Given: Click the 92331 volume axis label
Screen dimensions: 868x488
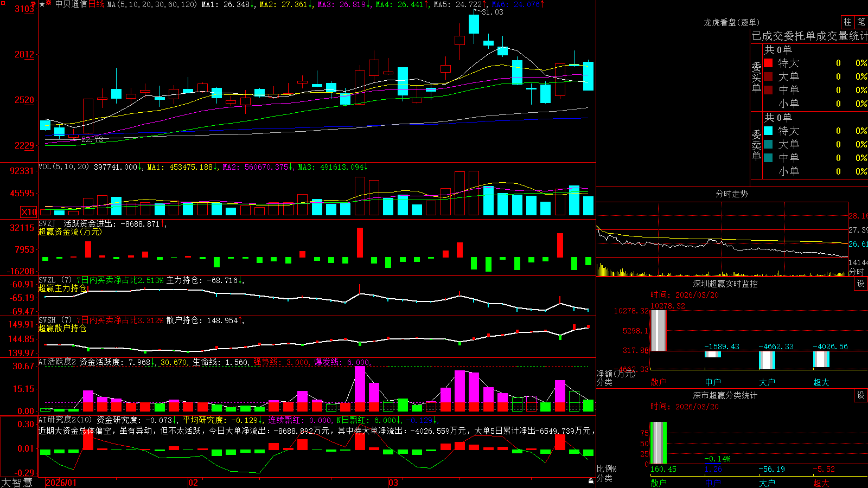Looking at the screenshot, I should tap(22, 171).
